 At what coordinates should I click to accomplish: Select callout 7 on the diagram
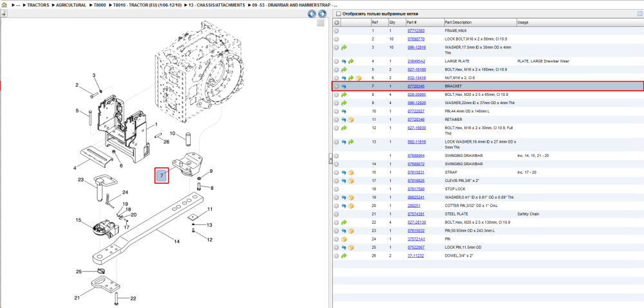point(162,176)
